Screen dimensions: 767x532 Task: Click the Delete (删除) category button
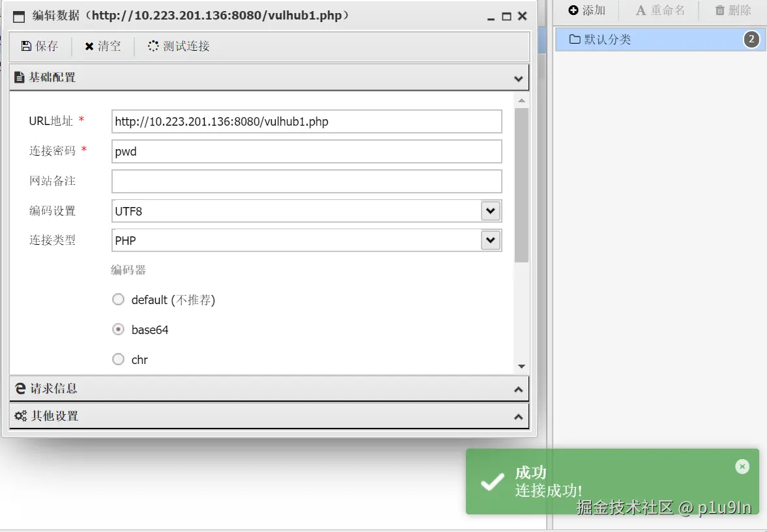coord(732,10)
